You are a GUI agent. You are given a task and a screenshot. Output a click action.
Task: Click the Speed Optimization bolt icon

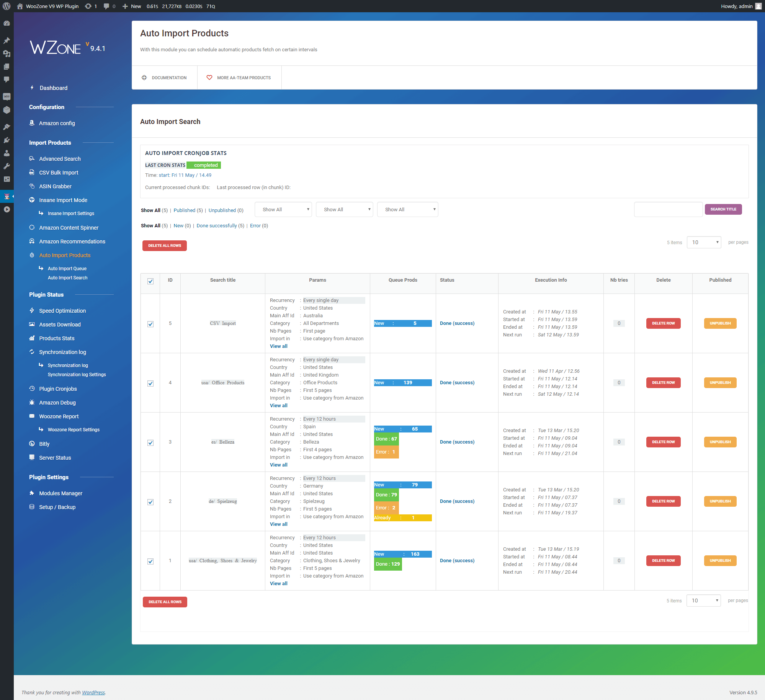pos(32,310)
